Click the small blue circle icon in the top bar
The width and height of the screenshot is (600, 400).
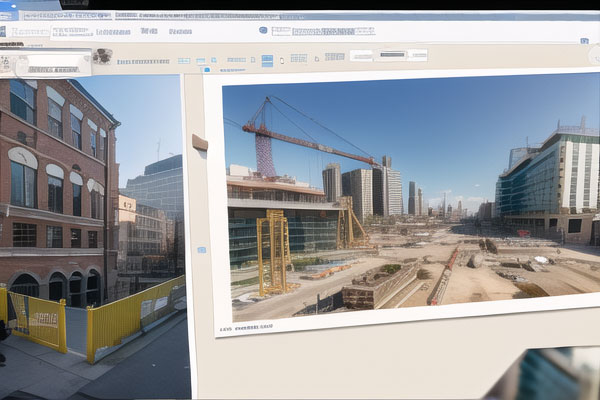[263, 30]
